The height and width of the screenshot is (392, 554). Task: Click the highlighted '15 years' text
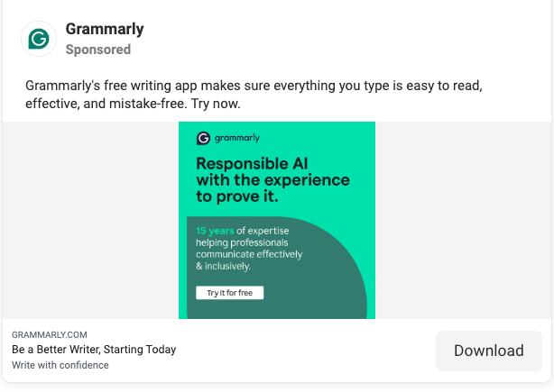(x=215, y=231)
